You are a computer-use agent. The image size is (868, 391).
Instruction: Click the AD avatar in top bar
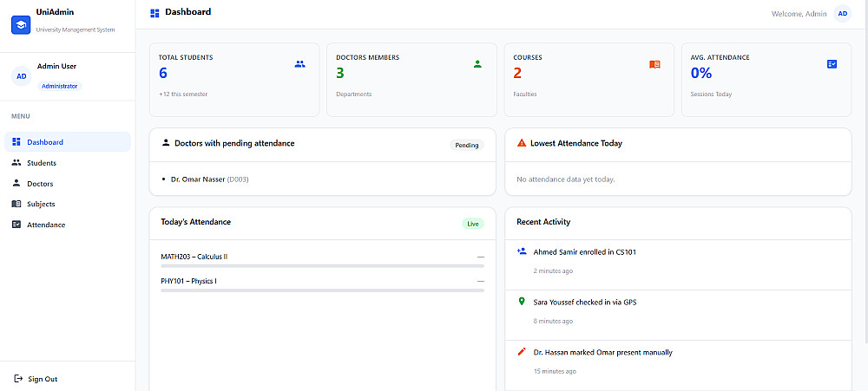tap(842, 14)
